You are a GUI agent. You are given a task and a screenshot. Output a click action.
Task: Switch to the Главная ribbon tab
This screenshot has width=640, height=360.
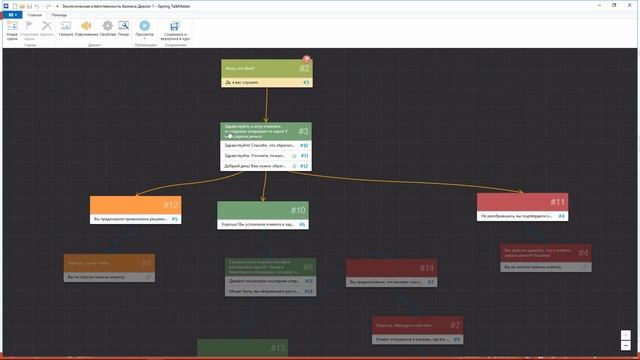click(35, 15)
